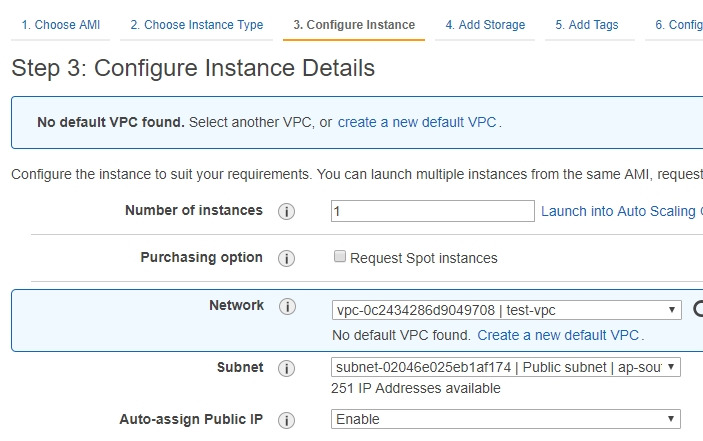
Task: Click info icon next to Network
Action: (287, 307)
